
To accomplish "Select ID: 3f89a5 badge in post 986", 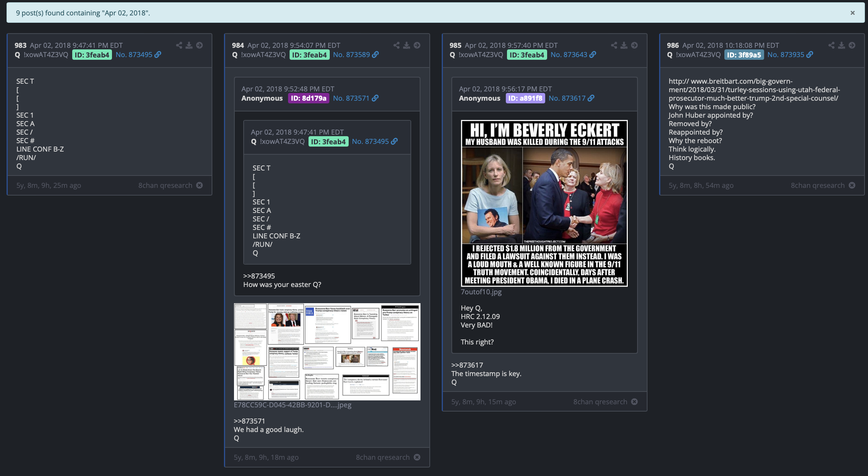I will pos(744,55).
